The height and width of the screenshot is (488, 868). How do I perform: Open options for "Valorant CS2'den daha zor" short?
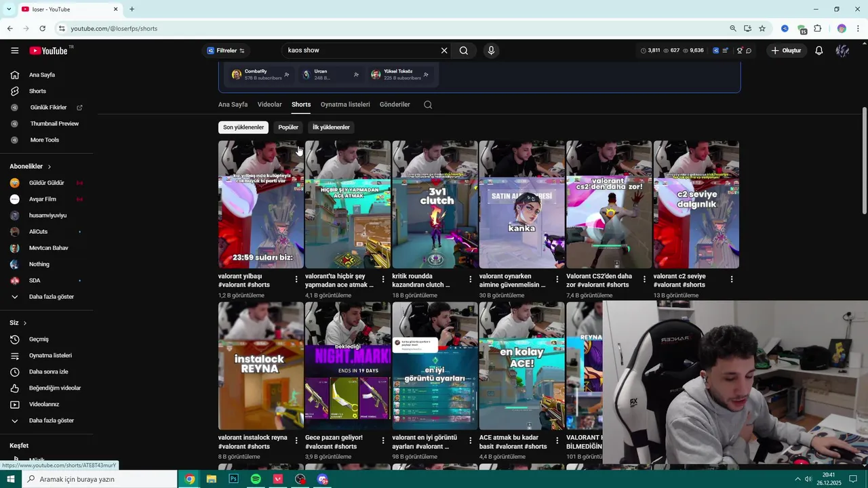coord(644,279)
